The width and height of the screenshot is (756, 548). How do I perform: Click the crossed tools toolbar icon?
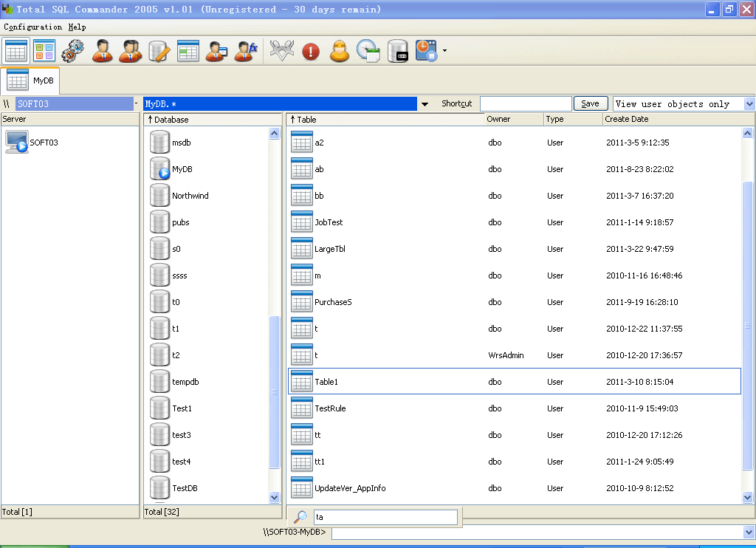tap(282, 51)
